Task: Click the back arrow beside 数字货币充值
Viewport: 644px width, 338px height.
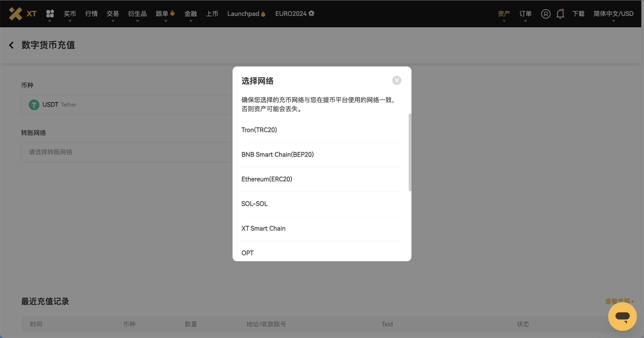Action: point(11,45)
